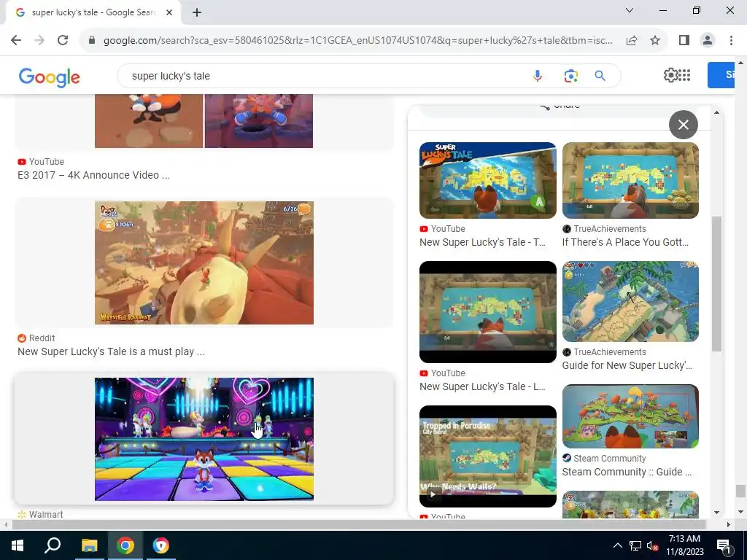Reload the current page
The width and height of the screenshot is (747, 560).
point(63,41)
